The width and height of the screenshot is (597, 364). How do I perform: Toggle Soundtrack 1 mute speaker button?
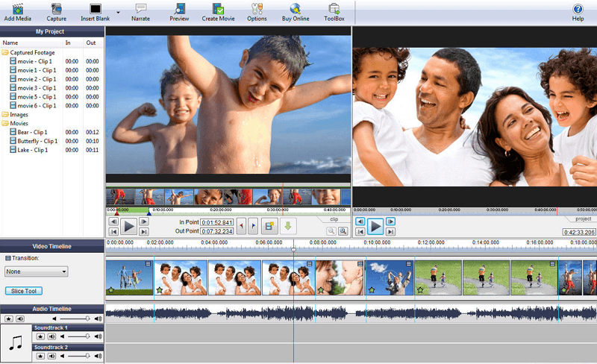point(51,337)
